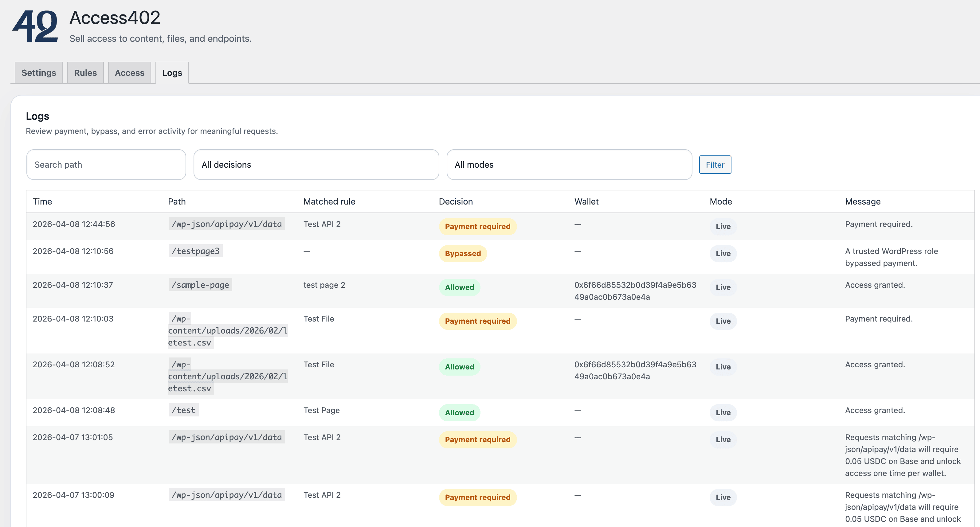Click the Time column header

point(42,201)
